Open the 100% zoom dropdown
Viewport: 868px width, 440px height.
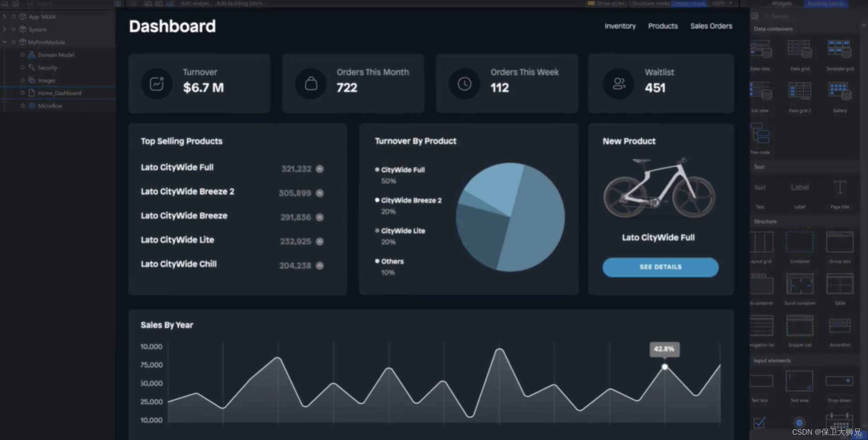(x=731, y=3)
